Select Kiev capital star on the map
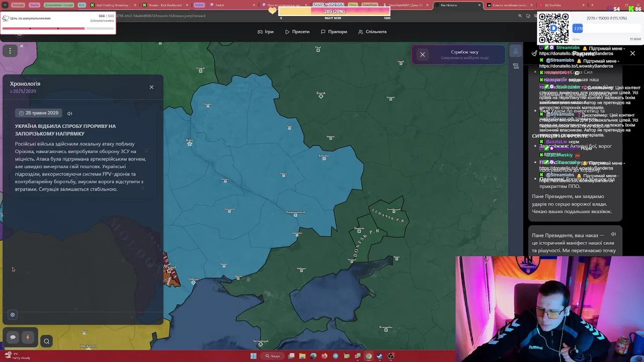644x362 pixels. (190, 144)
